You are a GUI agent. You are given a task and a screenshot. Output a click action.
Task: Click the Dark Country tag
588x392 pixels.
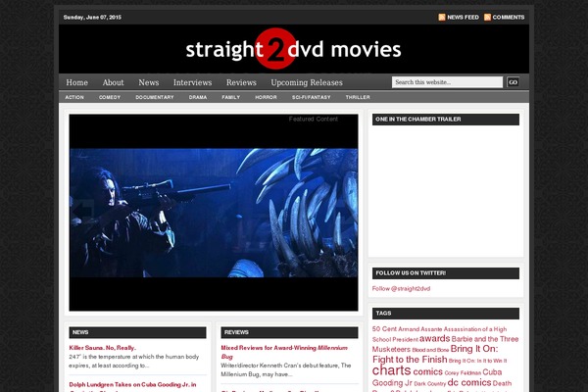(x=430, y=384)
